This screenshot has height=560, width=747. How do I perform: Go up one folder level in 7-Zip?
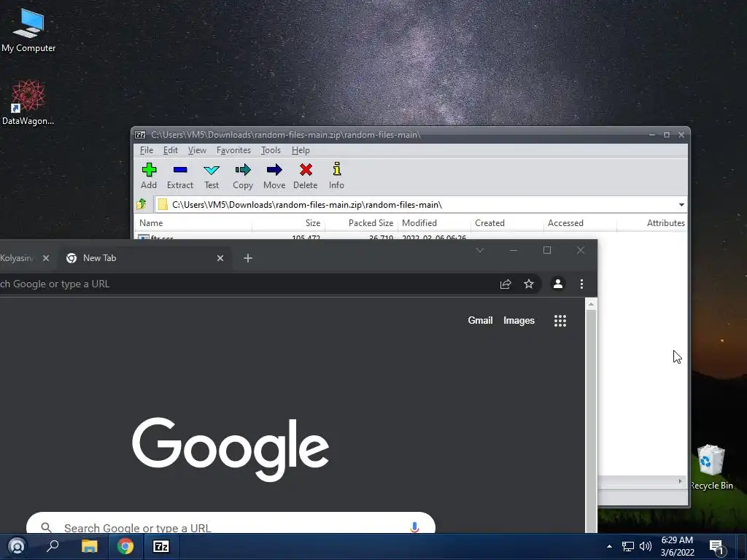142,205
